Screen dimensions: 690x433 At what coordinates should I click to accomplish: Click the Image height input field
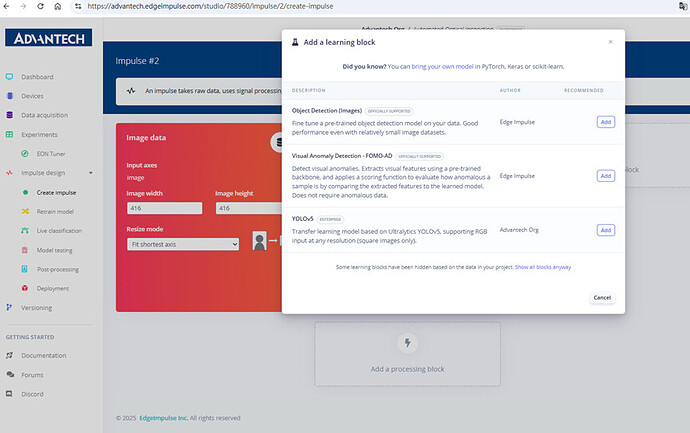pos(249,208)
